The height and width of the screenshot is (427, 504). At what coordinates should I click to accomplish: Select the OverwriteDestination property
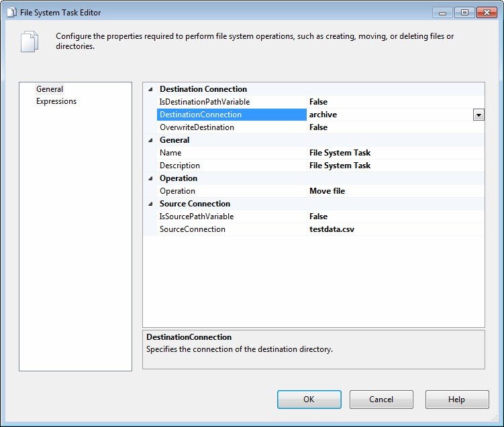coord(197,127)
